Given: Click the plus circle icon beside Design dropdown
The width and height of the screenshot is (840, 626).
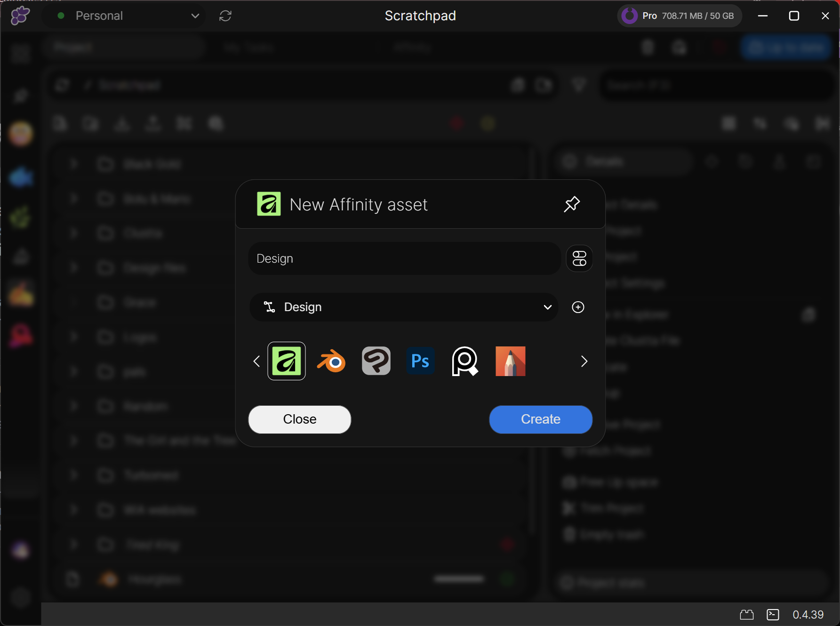Looking at the screenshot, I should pyautogui.click(x=578, y=307).
